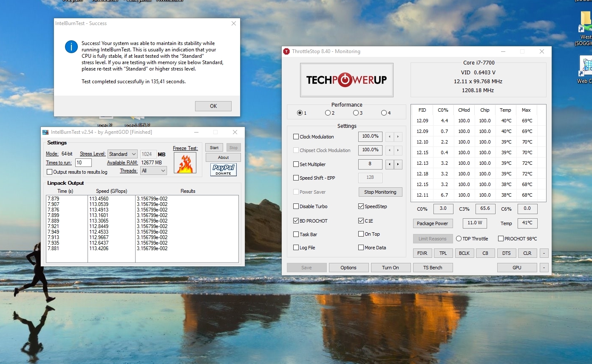
Task: Click the FID value 12.18
Action: (x=422, y=174)
